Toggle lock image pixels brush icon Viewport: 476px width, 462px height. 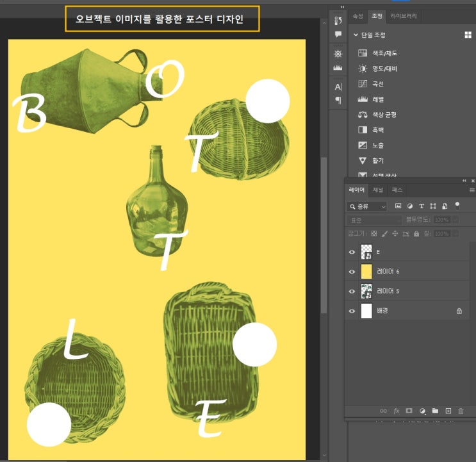[384, 234]
